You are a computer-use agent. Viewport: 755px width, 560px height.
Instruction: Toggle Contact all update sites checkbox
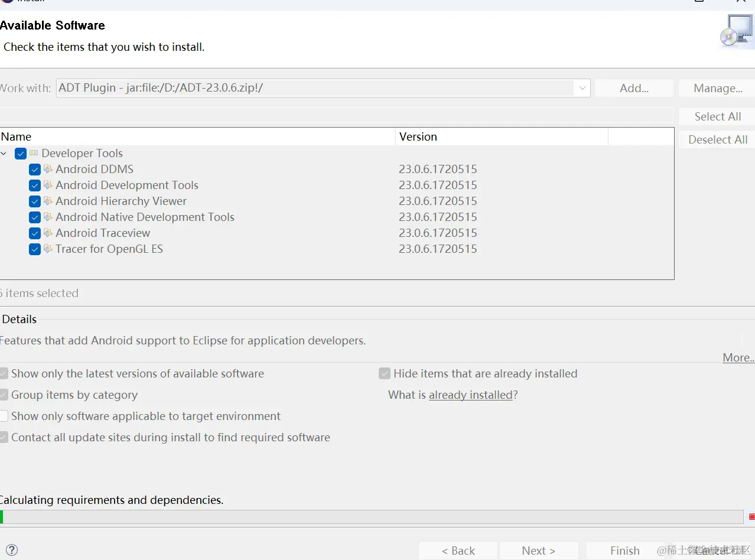click(x=4, y=438)
